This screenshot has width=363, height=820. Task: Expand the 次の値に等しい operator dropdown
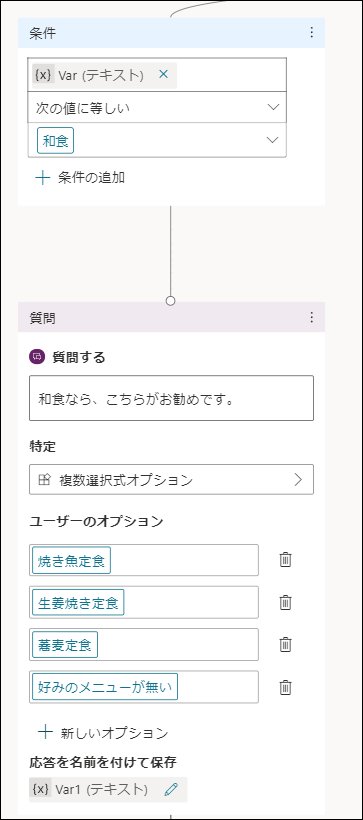coord(157,108)
